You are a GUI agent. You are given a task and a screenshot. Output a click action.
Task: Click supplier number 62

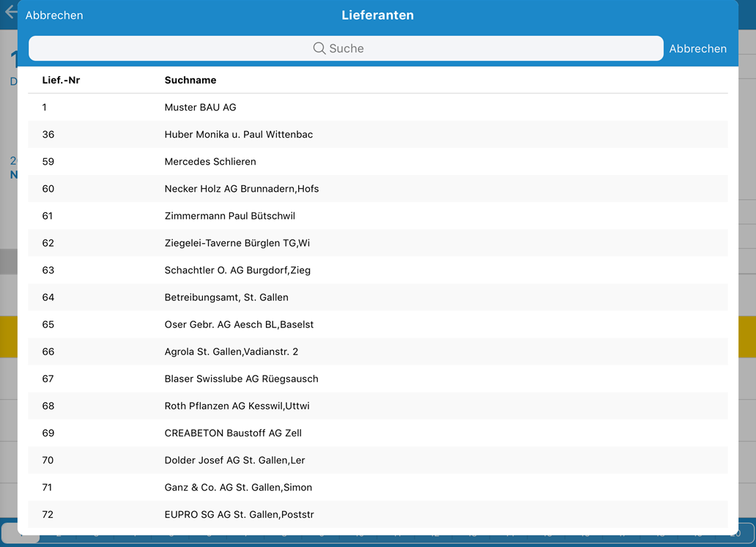[x=48, y=243]
